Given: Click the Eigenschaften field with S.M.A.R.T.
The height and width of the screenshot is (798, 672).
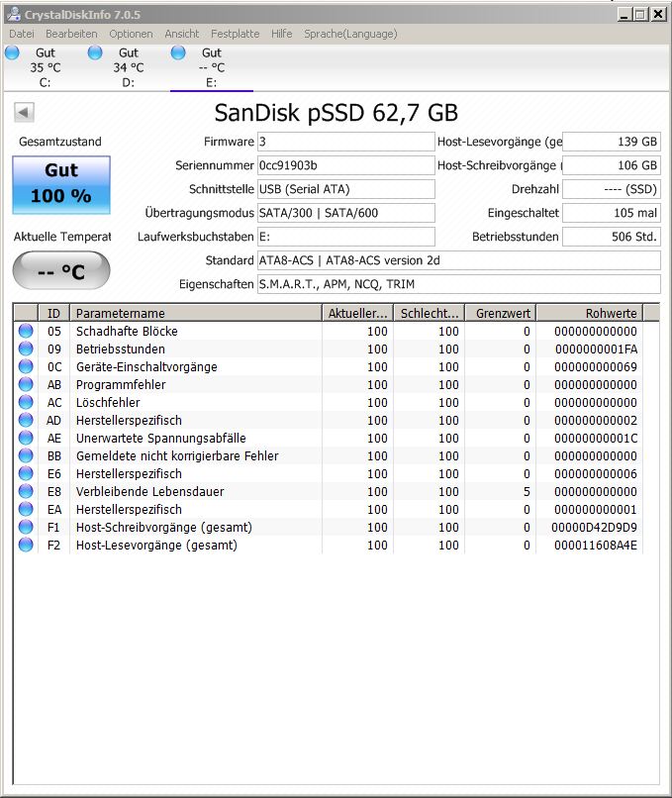Looking at the screenshot, I should tap(459, 284).
